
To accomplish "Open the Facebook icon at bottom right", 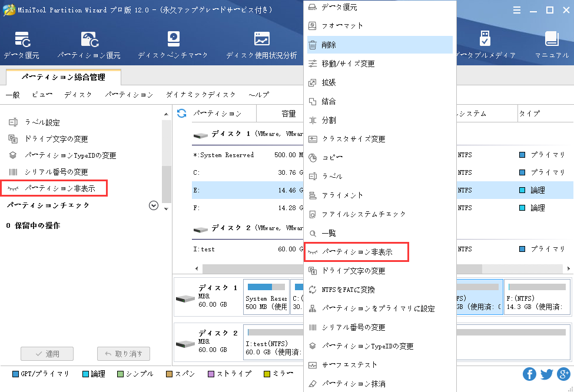I will [x=529, y=374].
